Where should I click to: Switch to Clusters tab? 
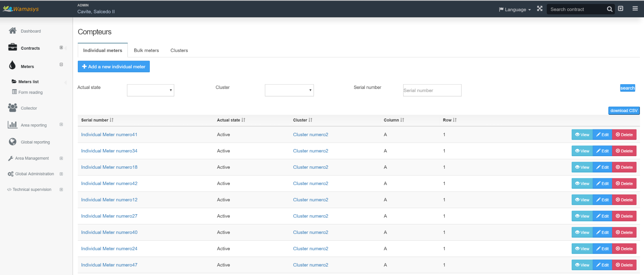[x=179, y=50]
